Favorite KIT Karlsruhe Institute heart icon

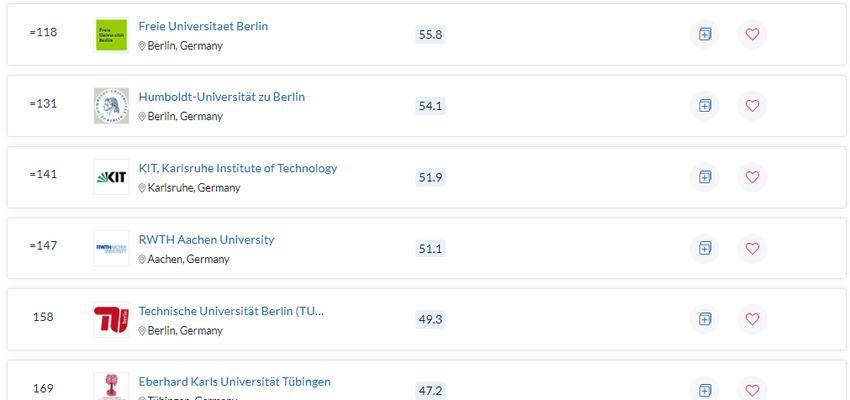(x=752, y=177)
